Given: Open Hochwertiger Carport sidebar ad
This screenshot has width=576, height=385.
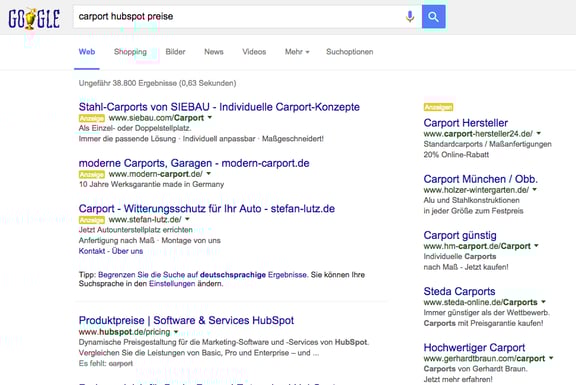Looking at the screenshot, I should coord(474,348).
